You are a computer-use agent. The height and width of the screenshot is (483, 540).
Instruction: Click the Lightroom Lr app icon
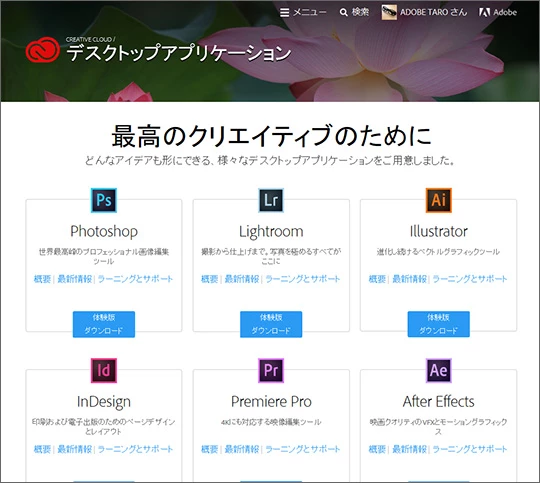pos(271,200)
